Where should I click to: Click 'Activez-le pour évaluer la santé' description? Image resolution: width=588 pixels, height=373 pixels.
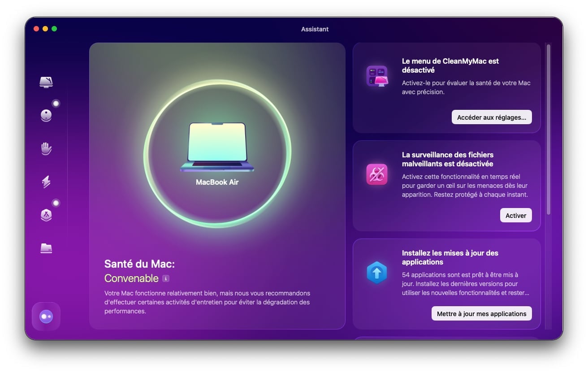(x=466, y=87)
